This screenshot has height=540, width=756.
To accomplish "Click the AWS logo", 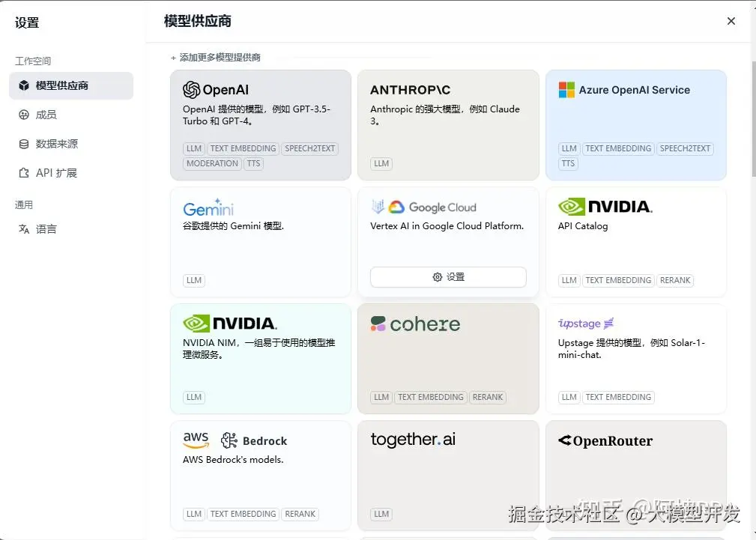I will pos(196,439).
